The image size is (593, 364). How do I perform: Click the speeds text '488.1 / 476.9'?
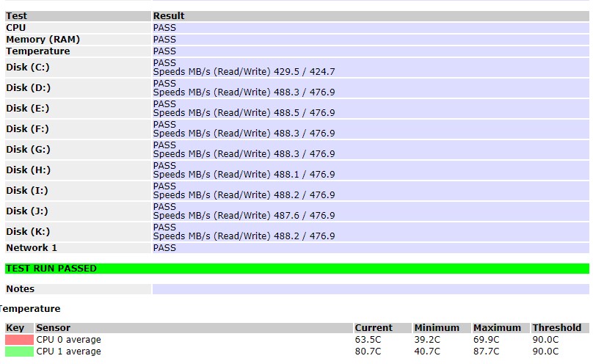click(x=305, y=174)
